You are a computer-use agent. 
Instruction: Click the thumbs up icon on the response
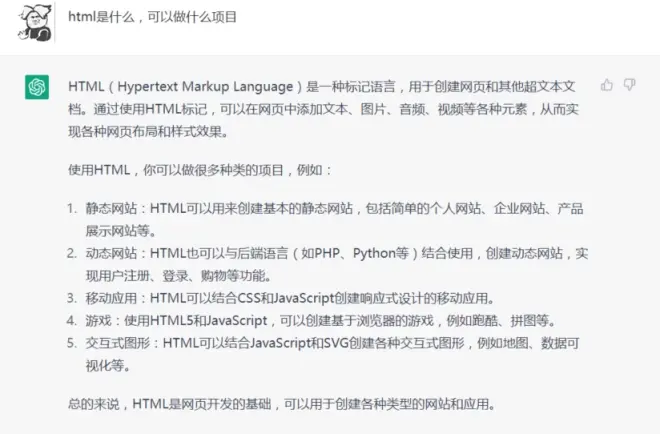(607, 85)
